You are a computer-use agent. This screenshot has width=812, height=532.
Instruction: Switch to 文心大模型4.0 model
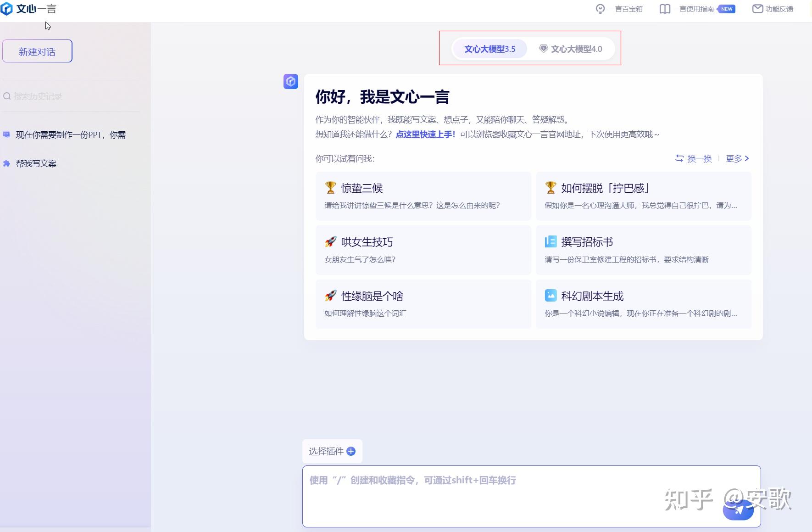(571, 49)
